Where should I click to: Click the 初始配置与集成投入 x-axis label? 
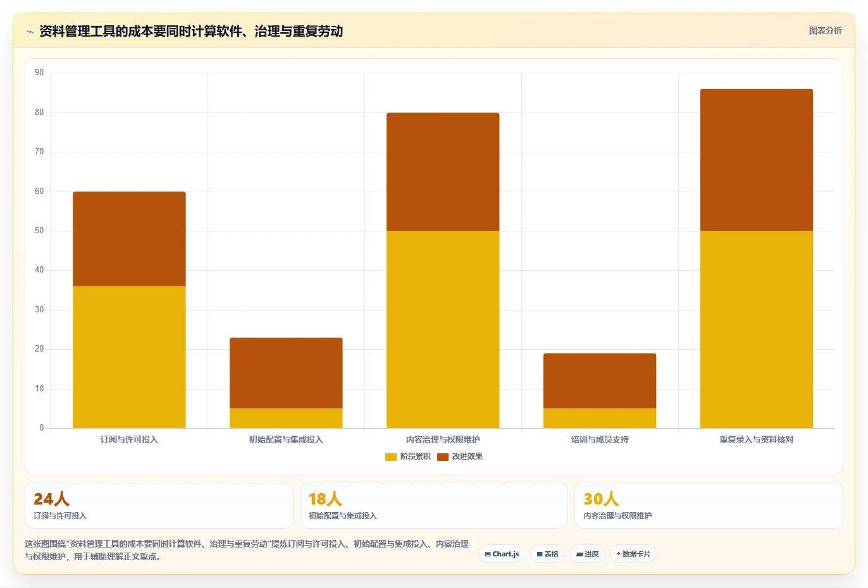pos(286,439)
